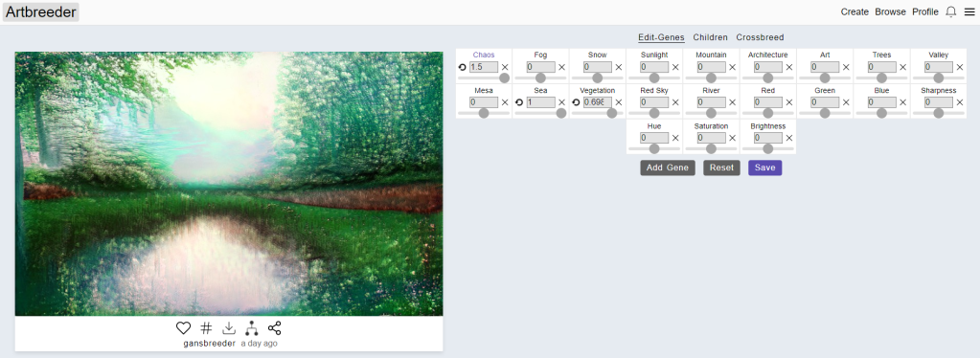Remove the Valley gene

tap(960, 67)
